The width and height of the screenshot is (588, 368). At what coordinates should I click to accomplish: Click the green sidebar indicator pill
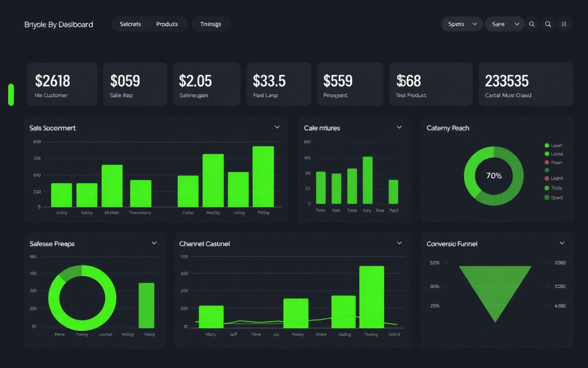(x=11, y=95)
